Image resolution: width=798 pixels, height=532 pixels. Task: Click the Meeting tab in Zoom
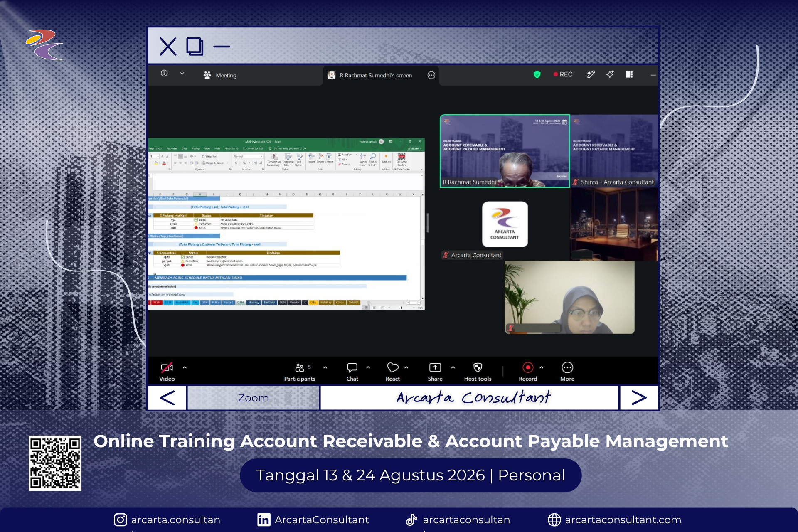coord(220,75)
